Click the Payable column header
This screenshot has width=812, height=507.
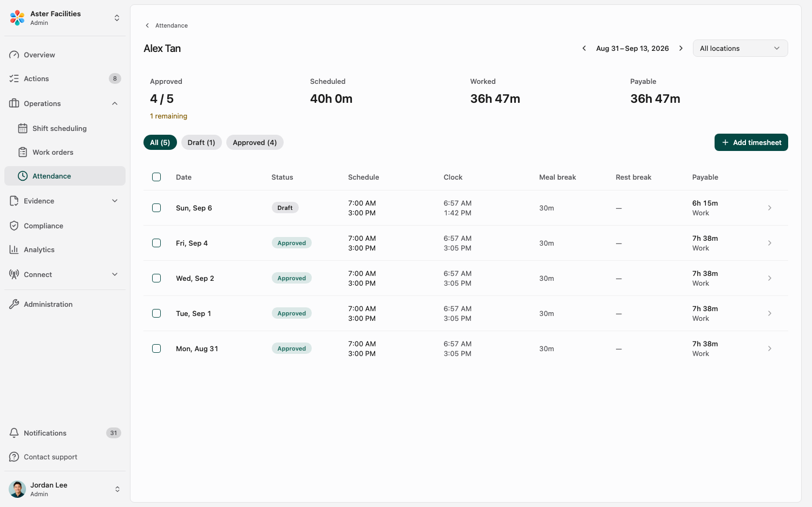click(x=705, y=177)
